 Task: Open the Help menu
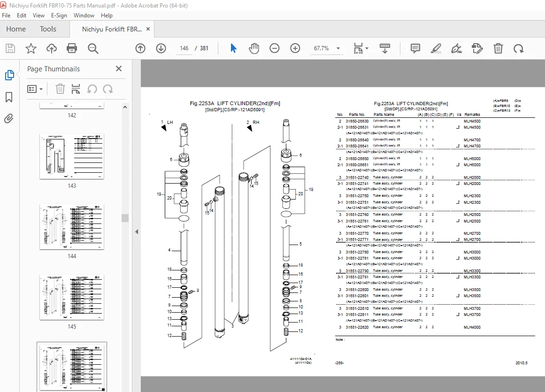click(x=107, y=15)
